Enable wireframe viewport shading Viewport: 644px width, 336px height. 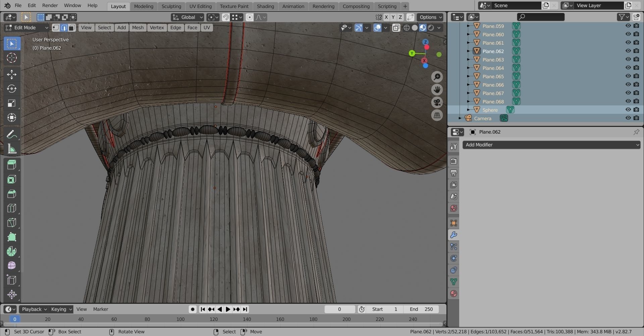pos(407,28)
